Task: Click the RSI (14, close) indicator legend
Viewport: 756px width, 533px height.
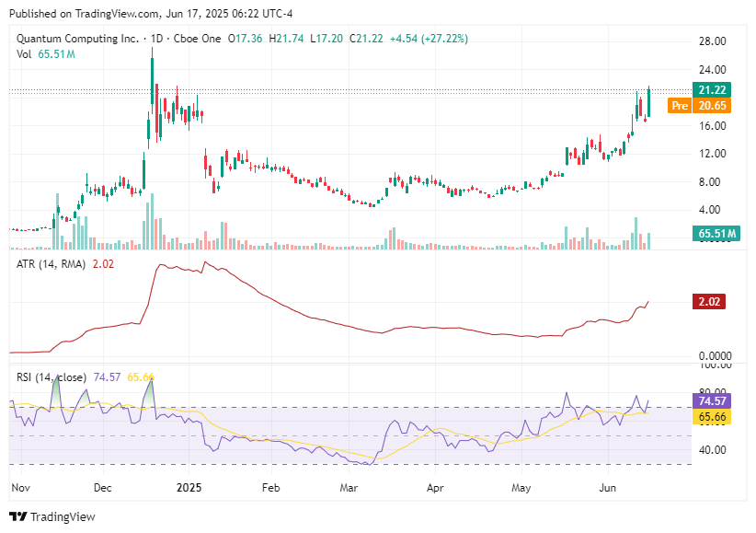Action: 52,377
